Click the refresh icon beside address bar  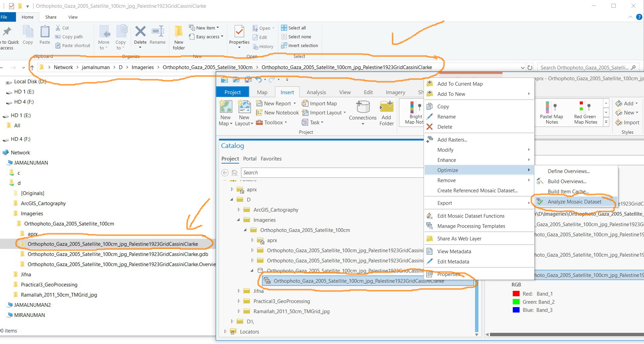530,67
